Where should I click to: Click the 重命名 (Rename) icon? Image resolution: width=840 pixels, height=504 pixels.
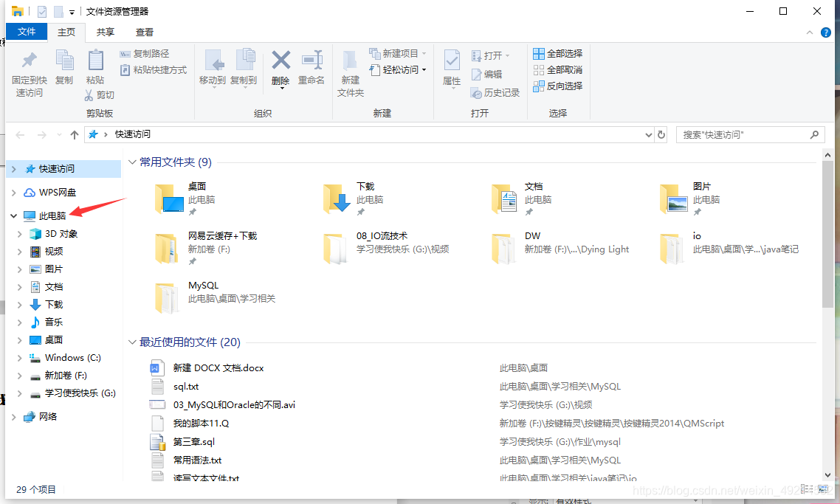(311, 63)
